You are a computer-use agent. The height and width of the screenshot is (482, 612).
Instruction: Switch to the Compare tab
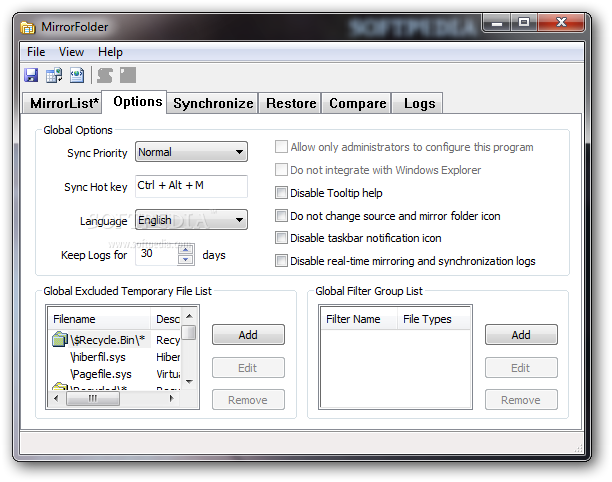click(357, 103)
